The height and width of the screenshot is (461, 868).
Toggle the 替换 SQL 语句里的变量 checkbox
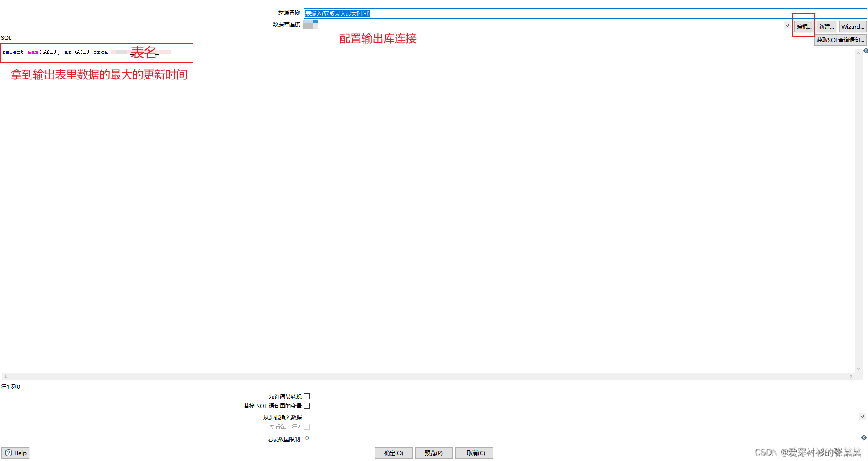[x=307, y=406]
